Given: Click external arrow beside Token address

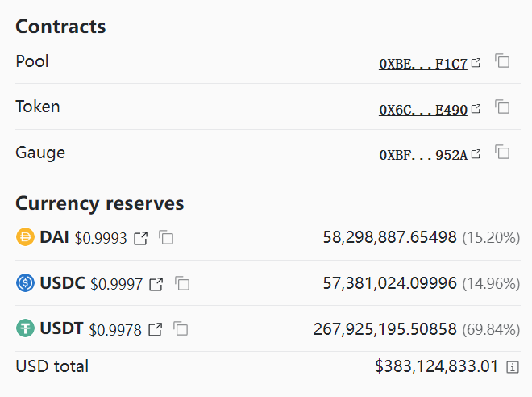Looking at the screenshot, I should 476,109.
